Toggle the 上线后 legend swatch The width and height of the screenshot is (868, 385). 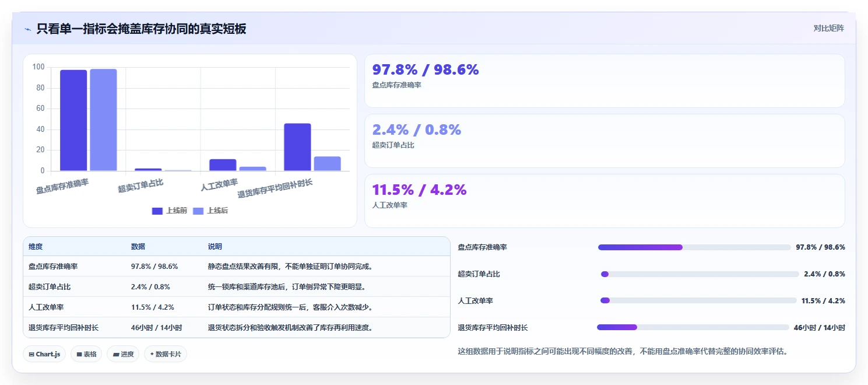(x=198, y=211)
